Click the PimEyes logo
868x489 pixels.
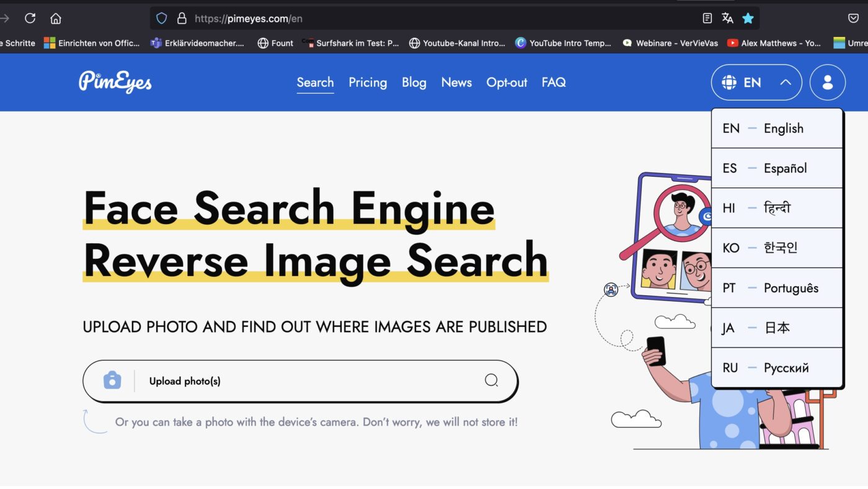pyautogui.click(x=115, y=82)
